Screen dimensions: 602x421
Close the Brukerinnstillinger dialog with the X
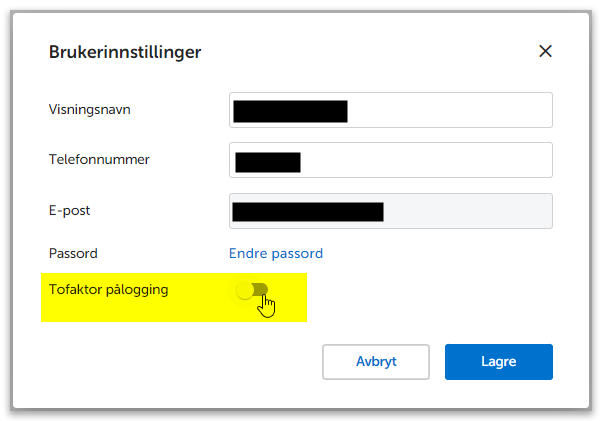tap(545, 51)
